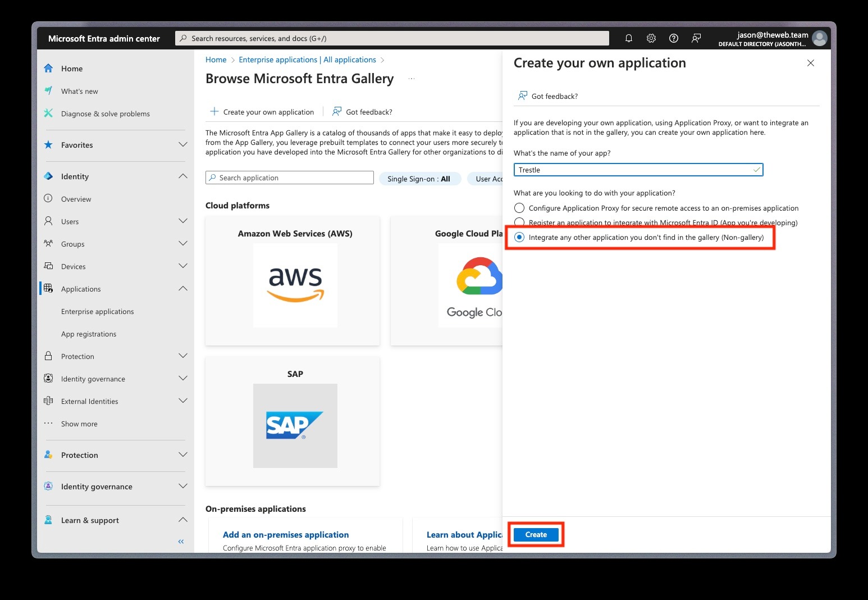This screenshot has width=868, height=600.
Task: Collapse Applications submenu chevron
Action: coord(183,288)
